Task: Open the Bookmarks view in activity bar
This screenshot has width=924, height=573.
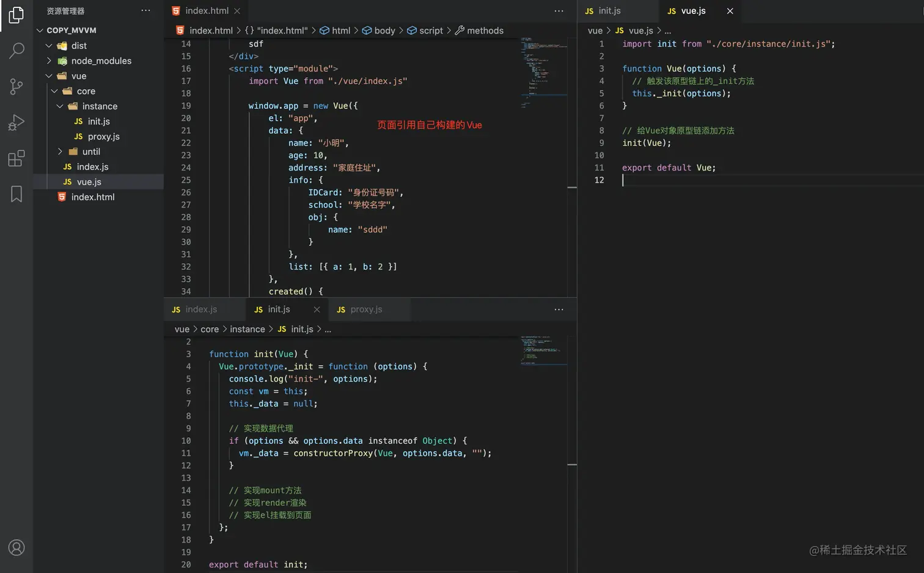Action: point(16,194)
